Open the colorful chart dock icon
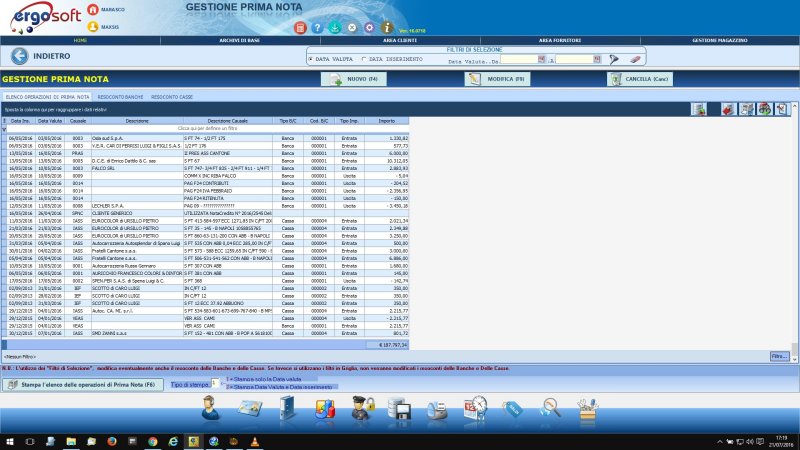This screenshot has height=450, width=800. tap(325, 409)
